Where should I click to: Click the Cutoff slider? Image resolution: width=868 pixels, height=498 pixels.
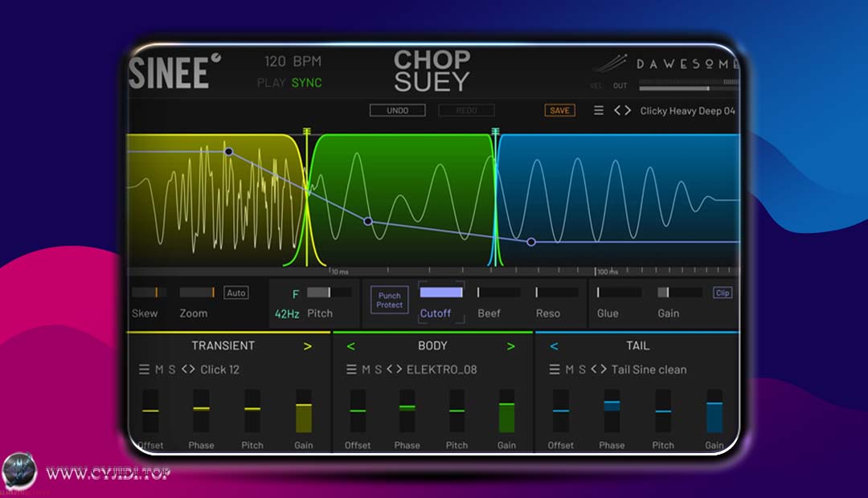point(441,292)
